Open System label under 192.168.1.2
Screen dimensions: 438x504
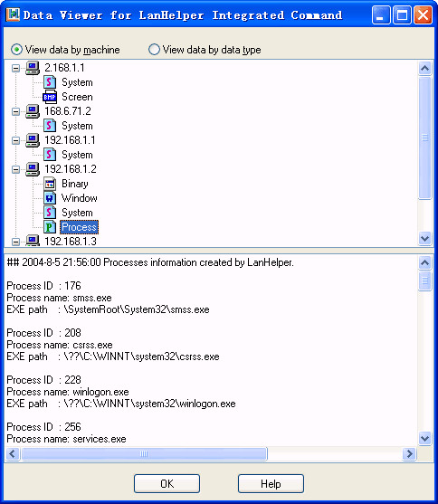pos(77,213)
